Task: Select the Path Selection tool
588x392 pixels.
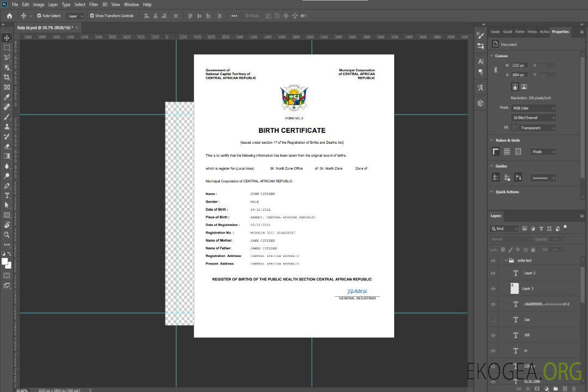Action: pyautogui.click(x=7, y=205)
